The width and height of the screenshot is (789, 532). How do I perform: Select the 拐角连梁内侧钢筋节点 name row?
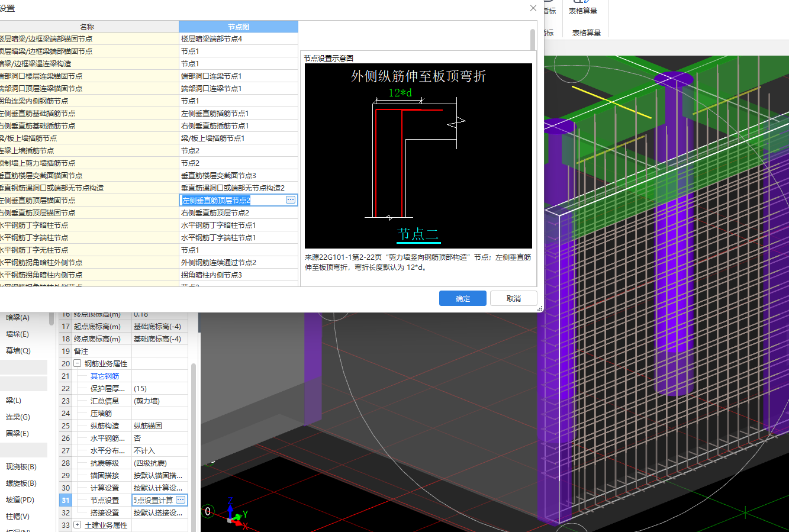tap(89, 101)
